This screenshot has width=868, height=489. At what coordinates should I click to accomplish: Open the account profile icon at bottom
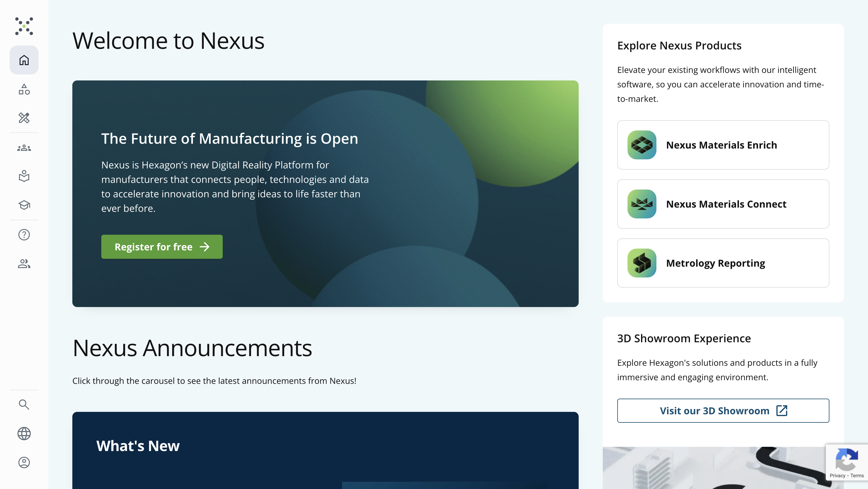pyautogui.click(x=24, y=462)
